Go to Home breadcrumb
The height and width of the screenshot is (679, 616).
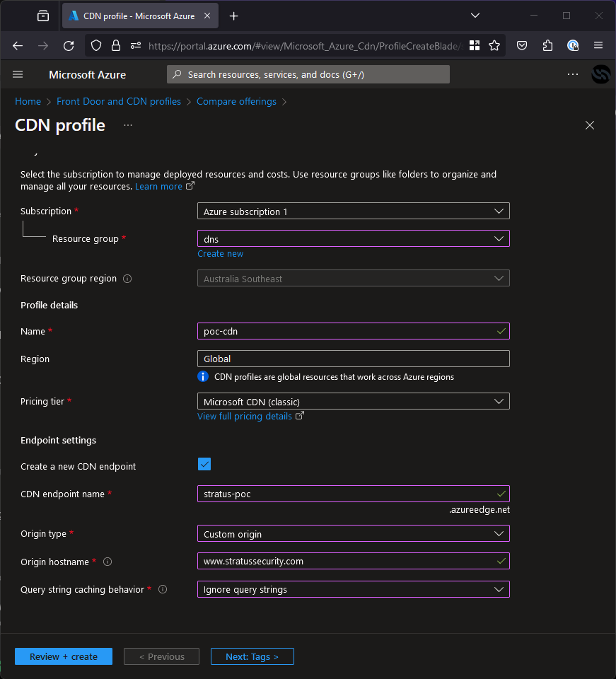click(x=28, y=101)
